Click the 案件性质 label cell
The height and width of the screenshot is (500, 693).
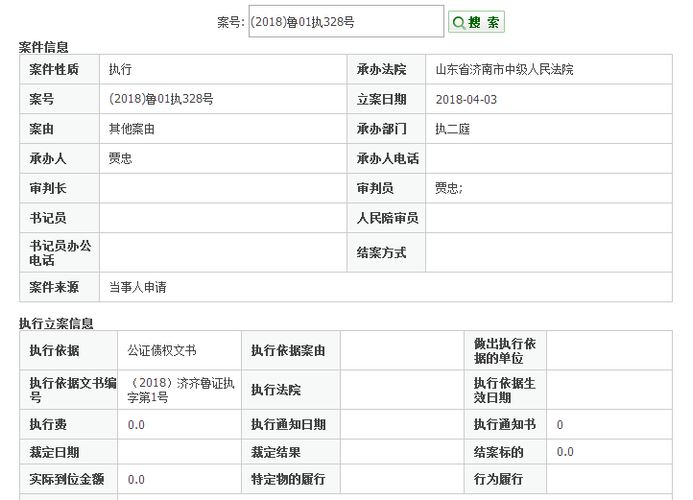pyautogui.click(x=59, y=69)
